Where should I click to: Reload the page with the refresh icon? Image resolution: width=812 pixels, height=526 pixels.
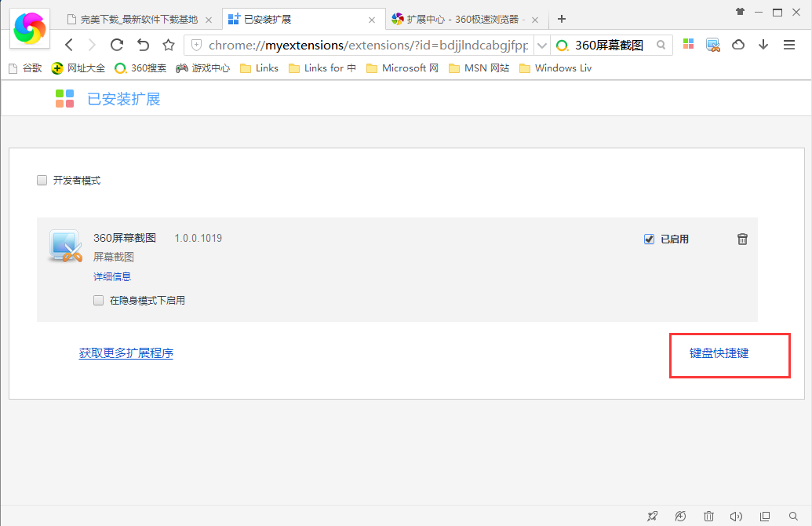[x=117, y=45]
